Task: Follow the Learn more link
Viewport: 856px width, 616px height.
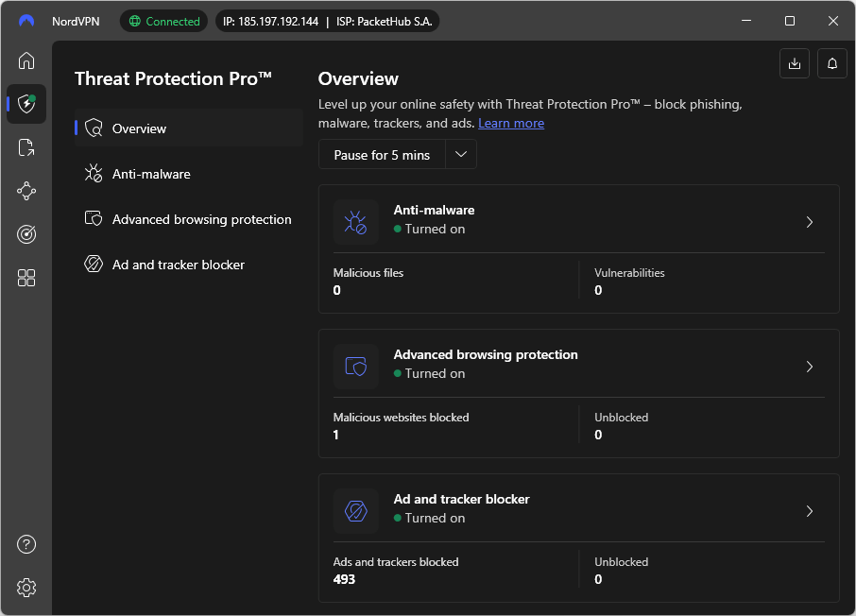Action: 511,123
